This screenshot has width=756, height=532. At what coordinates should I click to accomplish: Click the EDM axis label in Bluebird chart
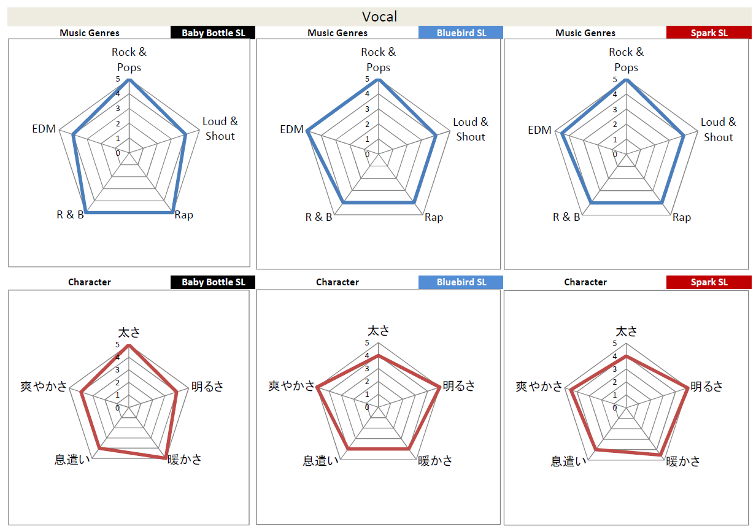pos(292,129)
